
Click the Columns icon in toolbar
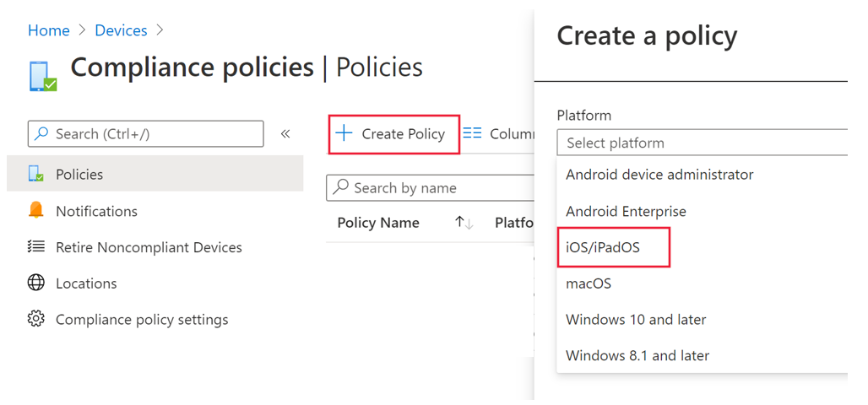[x=473, y=134]
